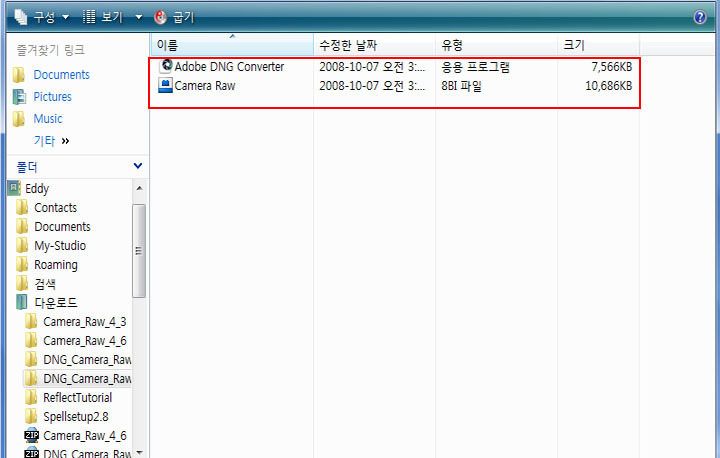Click the ZIP icon beside Camera_Raw_4_6
Screen dimensions: 720x458
pos(31,435)
